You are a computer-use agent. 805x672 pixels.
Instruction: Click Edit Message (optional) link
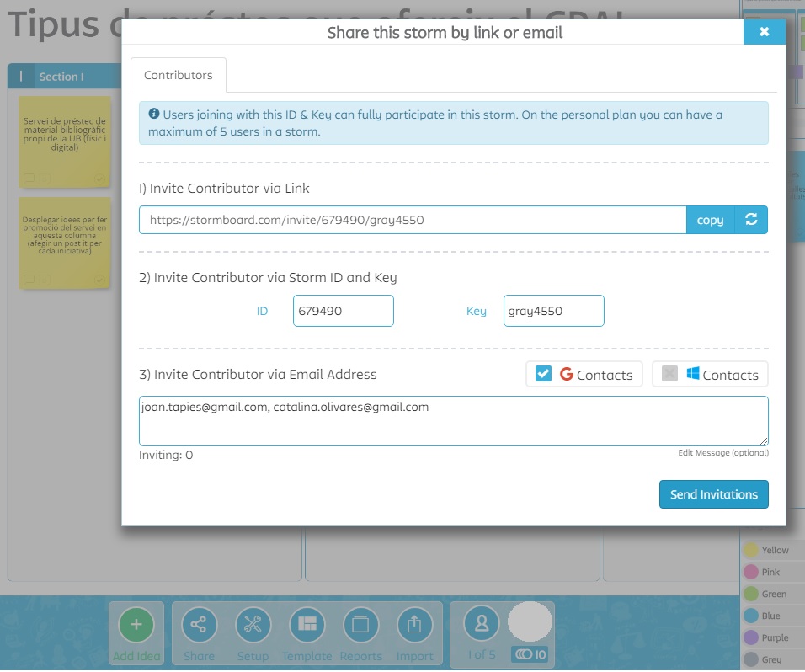pos(722,453)
